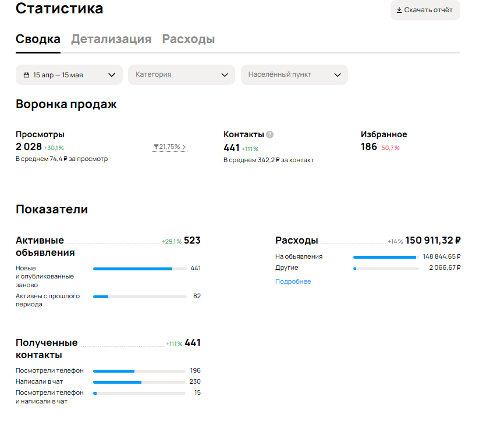Click the Активные объявления total 523
Viewport: 504px width, 443px height.
(192, 241)
